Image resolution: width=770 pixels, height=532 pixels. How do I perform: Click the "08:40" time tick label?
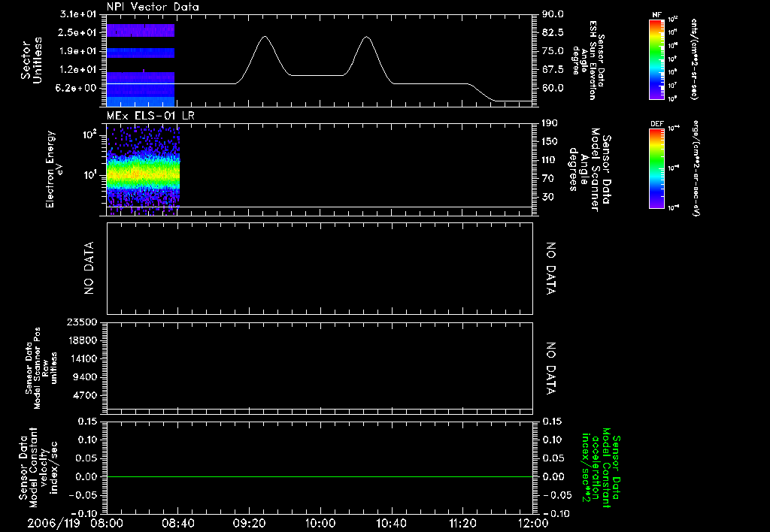(x=177, y=523)
